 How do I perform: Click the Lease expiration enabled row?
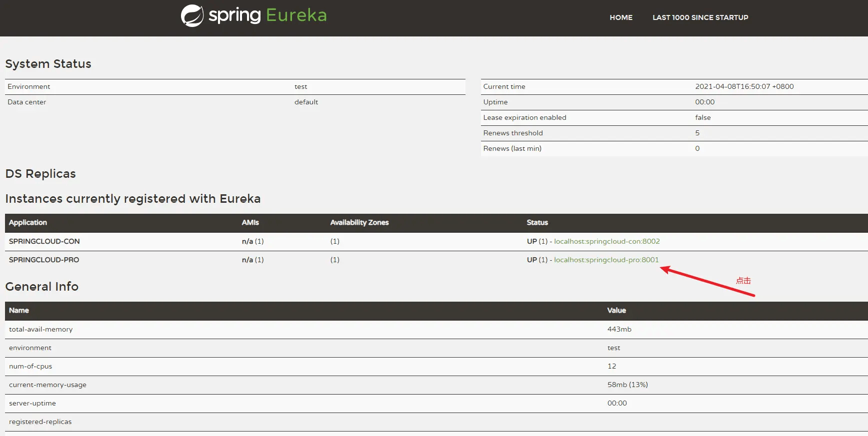coord(674,117)
